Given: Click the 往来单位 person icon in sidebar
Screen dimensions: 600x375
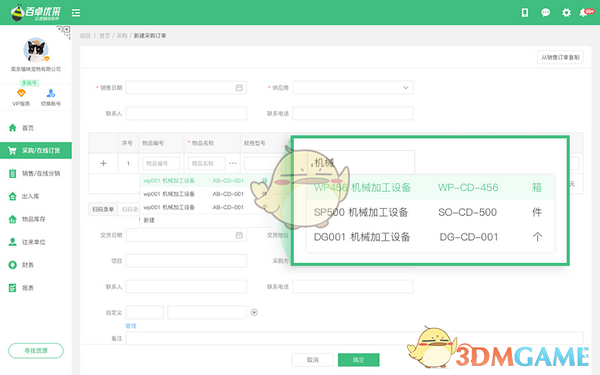Looking at the screenshot, I should 13,242.
